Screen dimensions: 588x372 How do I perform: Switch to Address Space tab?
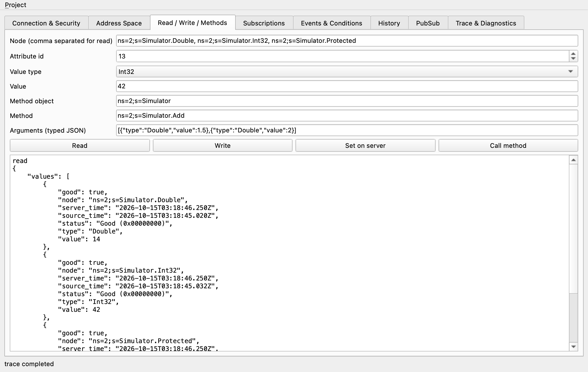[119, 23]
